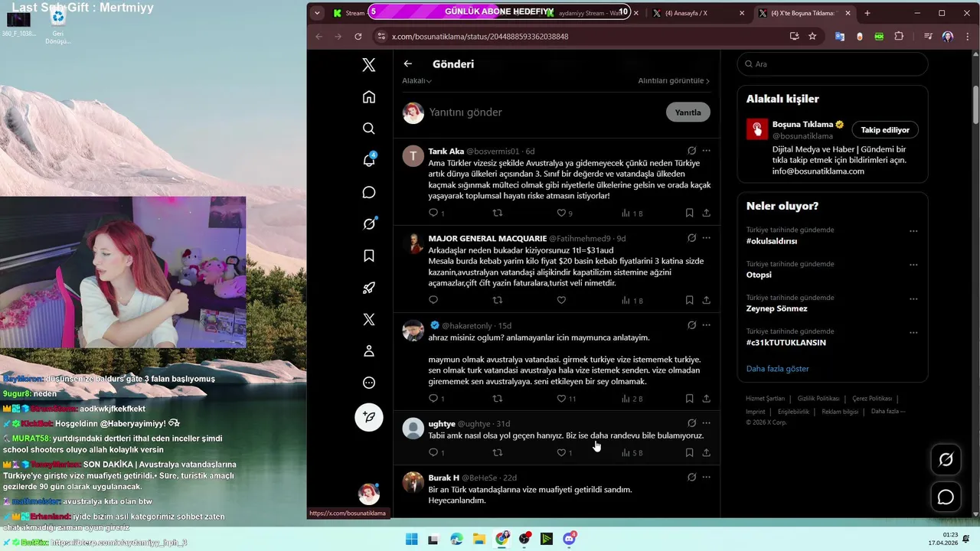Reload the page in Chrome

(x=358, y=36)
